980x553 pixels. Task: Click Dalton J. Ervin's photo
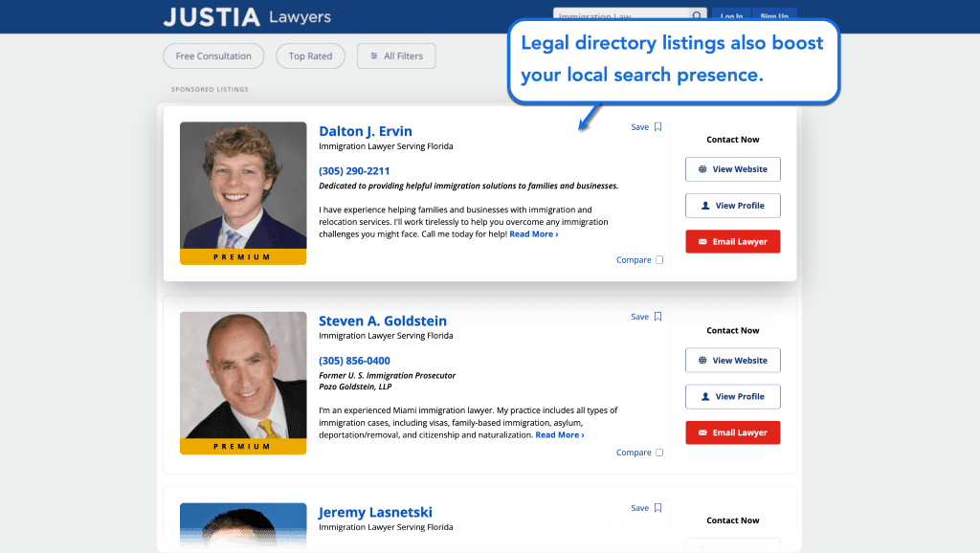coord(243,186)
